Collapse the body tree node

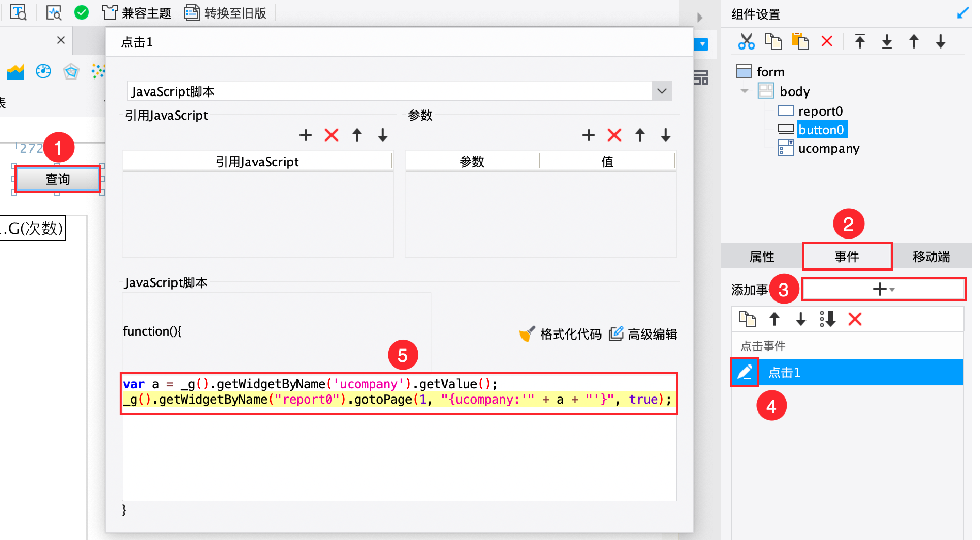(x=744, y=91)
